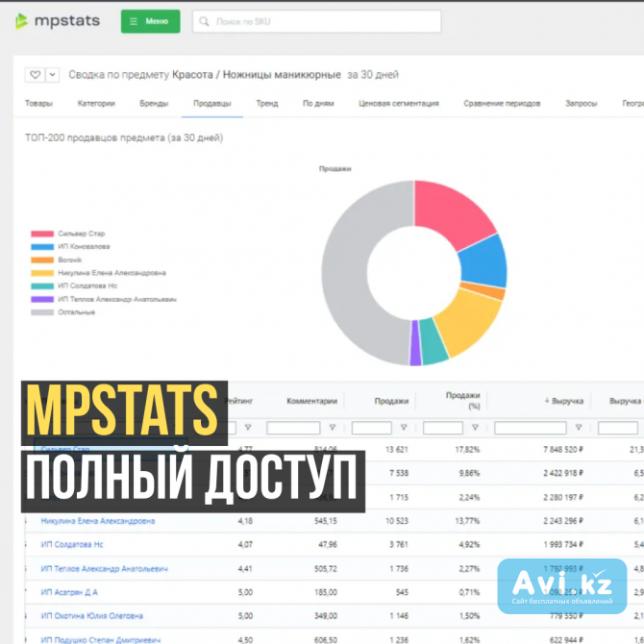Screen dimensions: 644x644
Task: Open filter funnel for Продажи column
Action: tap(404, 428)
